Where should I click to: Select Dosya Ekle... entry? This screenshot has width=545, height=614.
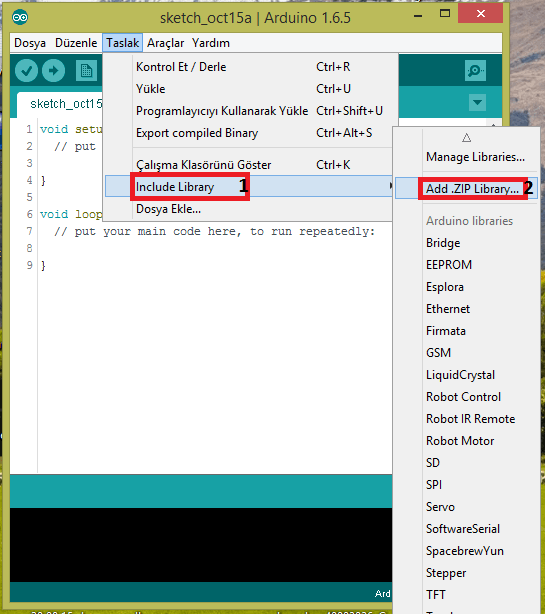[x=249, y=209]
